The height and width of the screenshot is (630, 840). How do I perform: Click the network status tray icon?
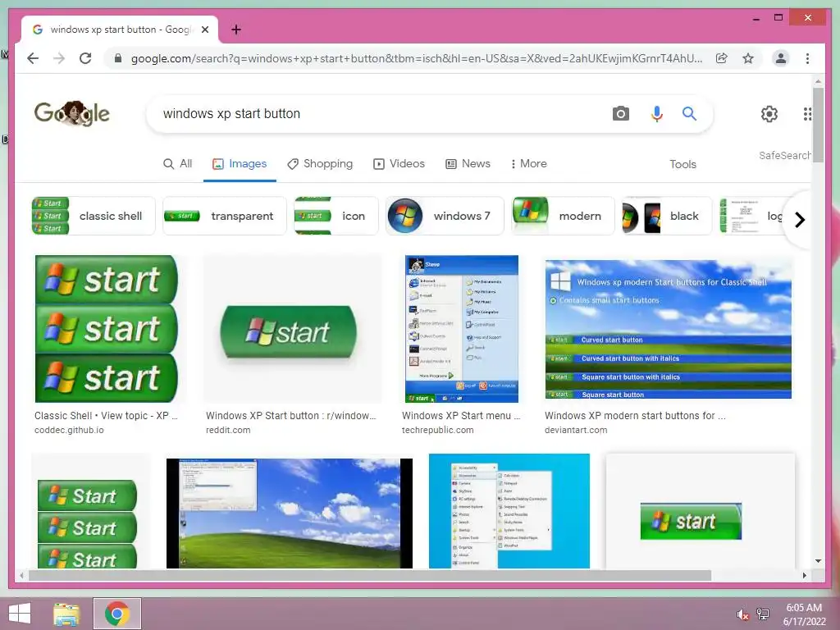[x=763, y=614]
